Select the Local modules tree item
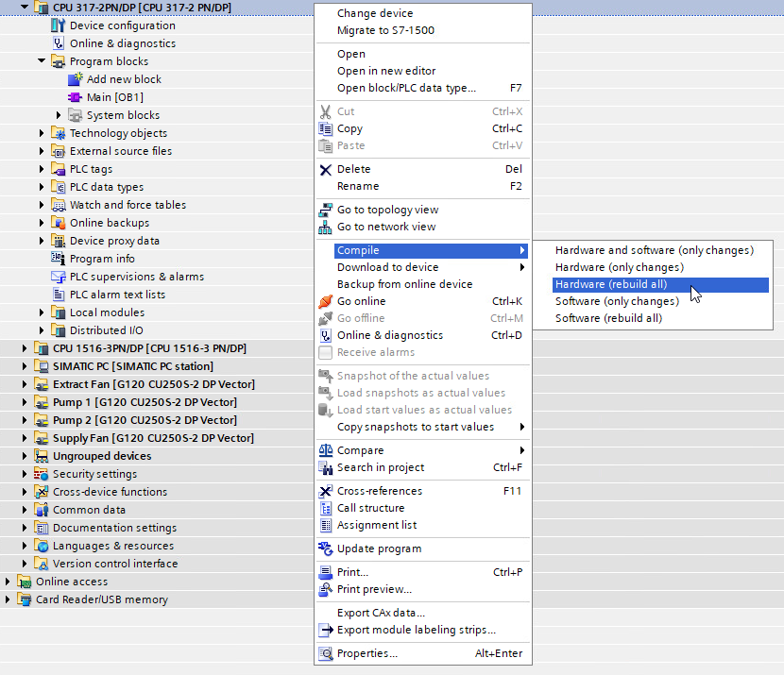Image resolution: width=784 pixels, height=675 pixels. pos(107,312)
